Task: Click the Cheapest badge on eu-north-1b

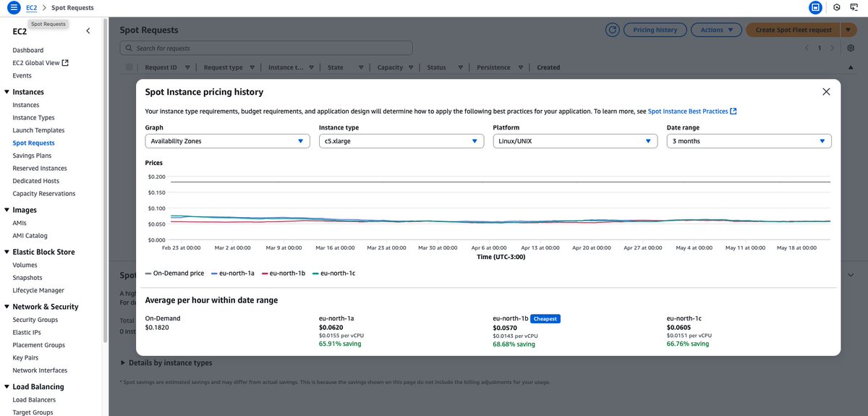Action: pos(546,318)
